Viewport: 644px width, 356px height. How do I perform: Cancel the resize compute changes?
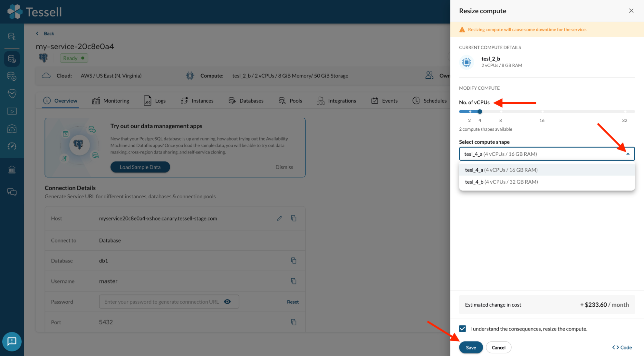pyautogui.click(x=498, y=347)
